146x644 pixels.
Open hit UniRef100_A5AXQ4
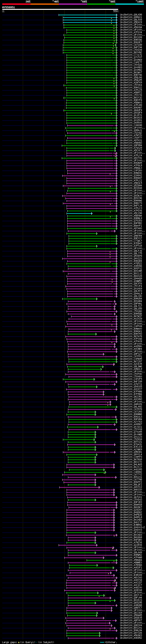pos(131,27)
